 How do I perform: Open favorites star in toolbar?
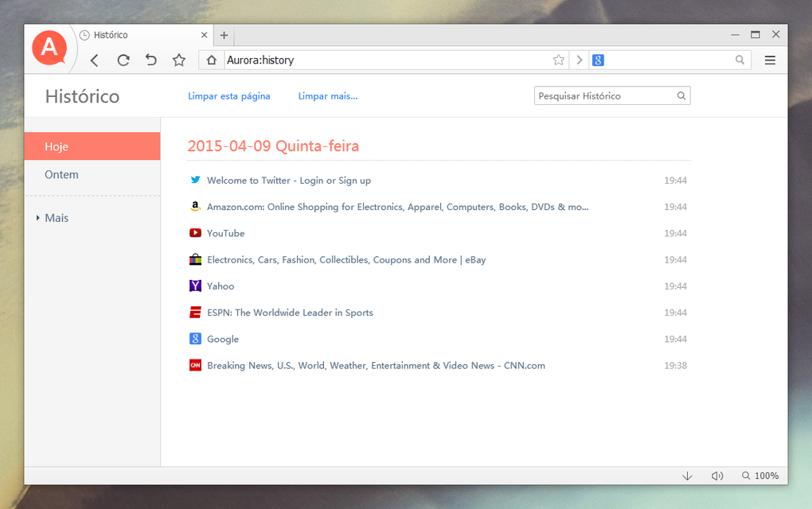click(179, 60)
